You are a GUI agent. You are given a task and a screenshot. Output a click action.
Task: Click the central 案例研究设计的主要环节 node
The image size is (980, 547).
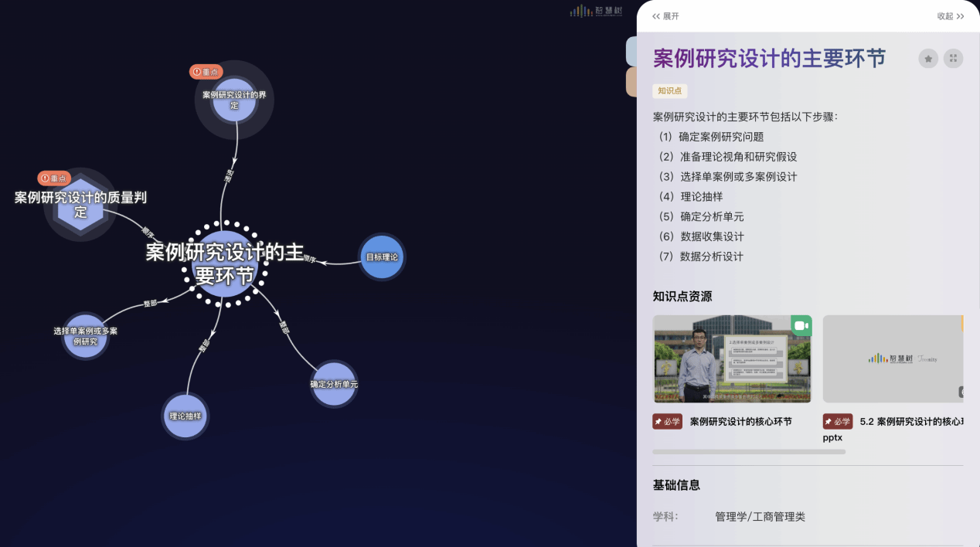pos(224,264)
